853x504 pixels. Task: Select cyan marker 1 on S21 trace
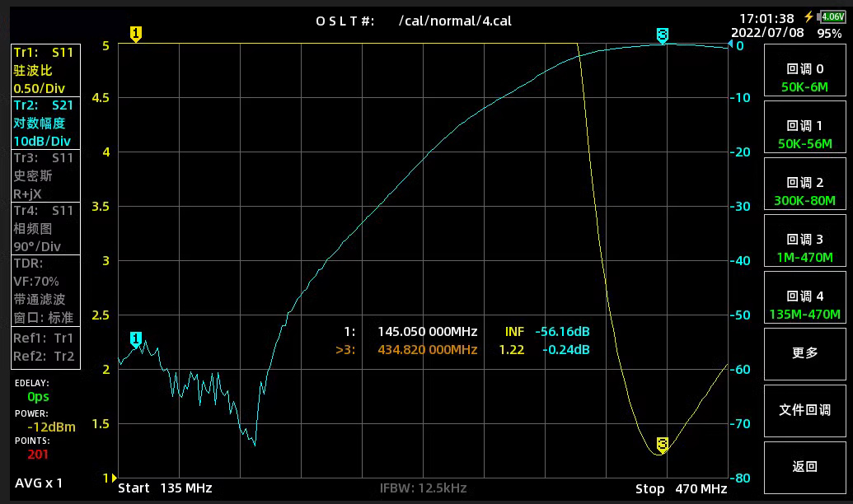click(x=136, y=339)
